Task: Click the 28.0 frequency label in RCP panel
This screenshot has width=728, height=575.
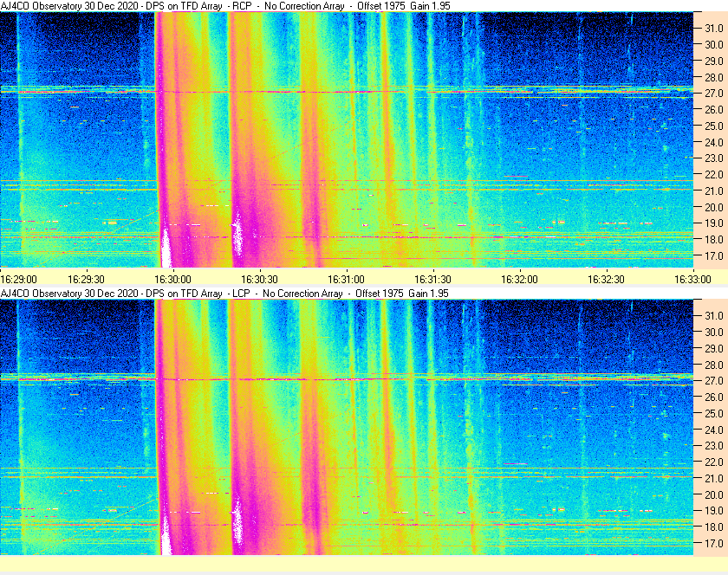Action: pyautogui.click(x=714, y=77)
